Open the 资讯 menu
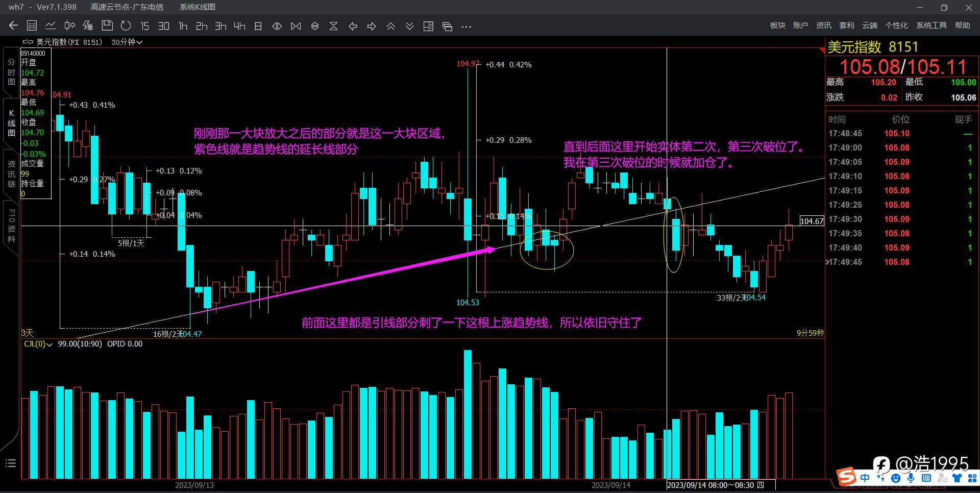The image size is (980, 493). point(823,26)
